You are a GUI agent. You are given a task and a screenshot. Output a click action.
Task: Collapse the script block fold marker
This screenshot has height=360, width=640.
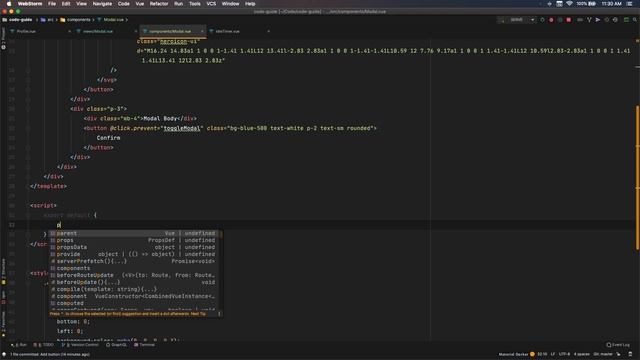28,205
